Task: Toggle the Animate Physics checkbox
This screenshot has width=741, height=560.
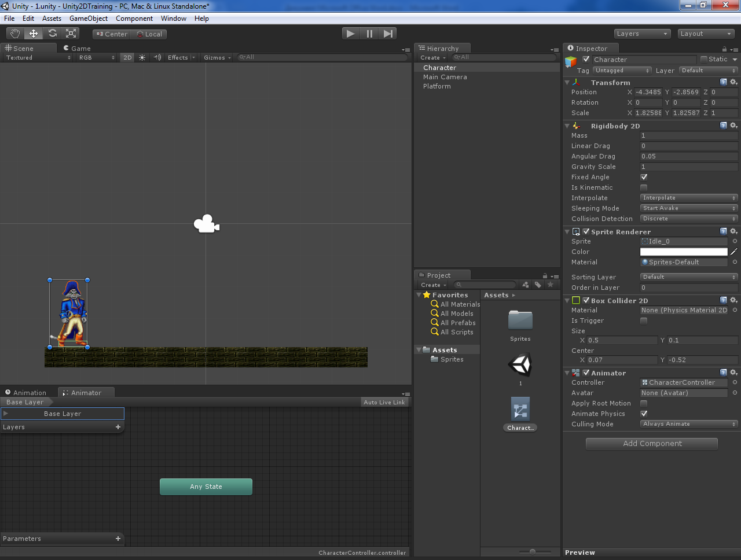Action: [644, 414]
